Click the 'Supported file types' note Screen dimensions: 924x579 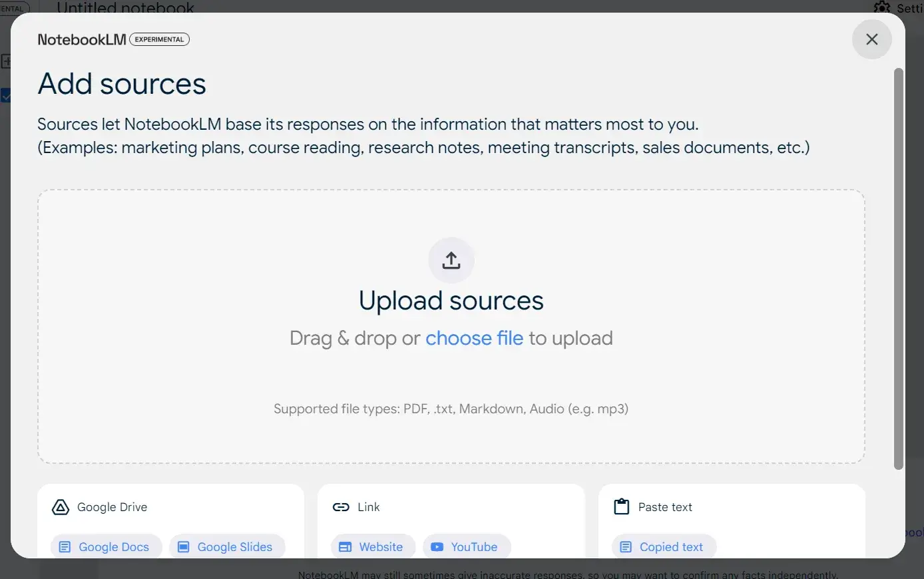tap(451, 409)
